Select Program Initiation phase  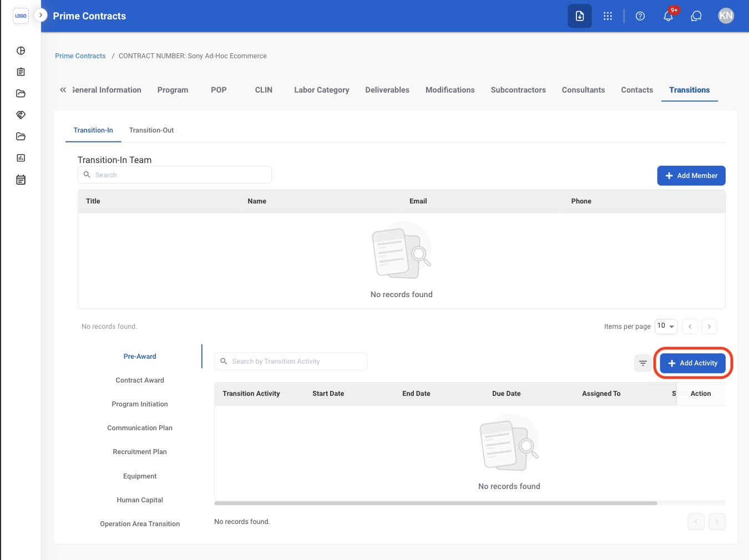[x=140, y=404]
